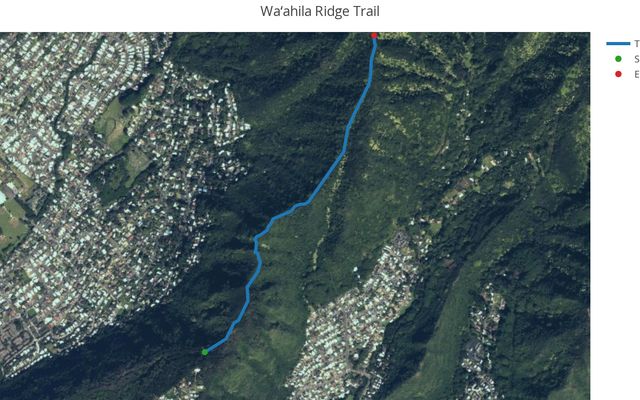The image size is (640, 400).
Task: Click the grassy park in upper-left neighborhood
Action: pyautogui.click(x=113, y=124)
